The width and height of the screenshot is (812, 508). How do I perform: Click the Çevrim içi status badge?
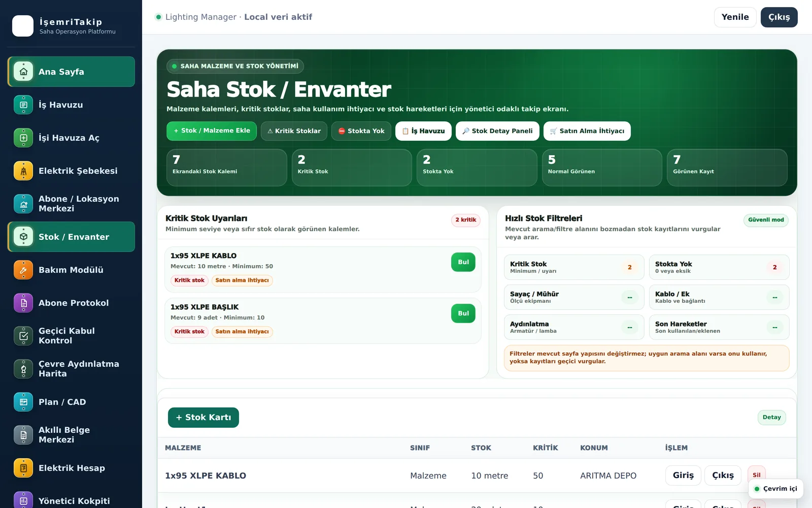[x=775, y=489]
